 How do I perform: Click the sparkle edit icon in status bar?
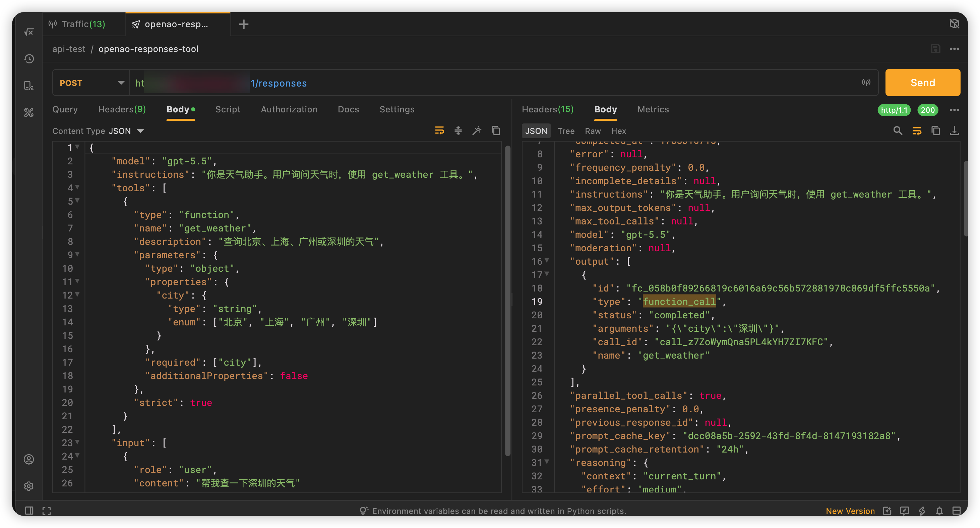click(887, 511)
